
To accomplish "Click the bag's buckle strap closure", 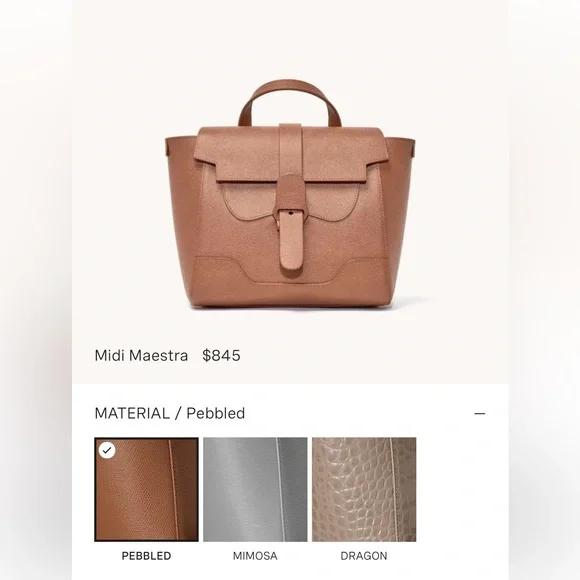I will [x=291, y=226].
